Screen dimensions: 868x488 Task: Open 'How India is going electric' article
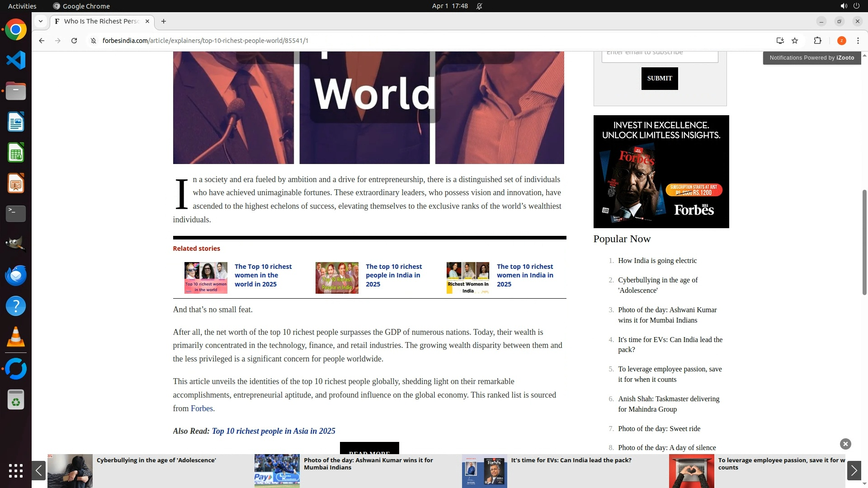pos(657,261)
